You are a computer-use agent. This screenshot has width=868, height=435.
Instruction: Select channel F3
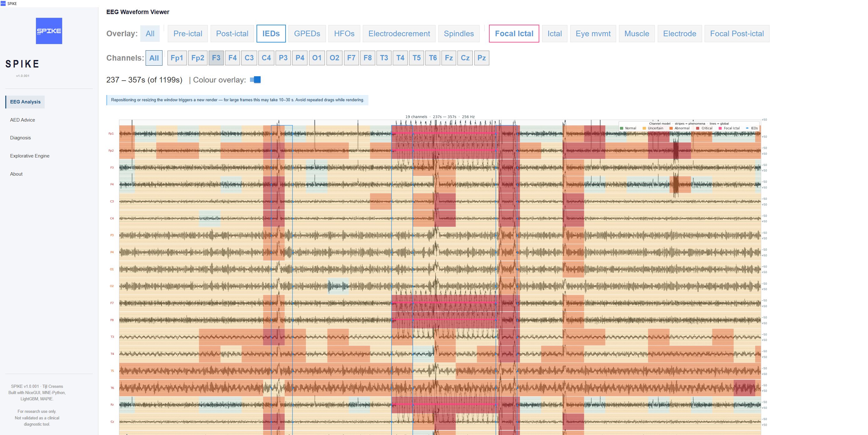click(x=216, y=58)
